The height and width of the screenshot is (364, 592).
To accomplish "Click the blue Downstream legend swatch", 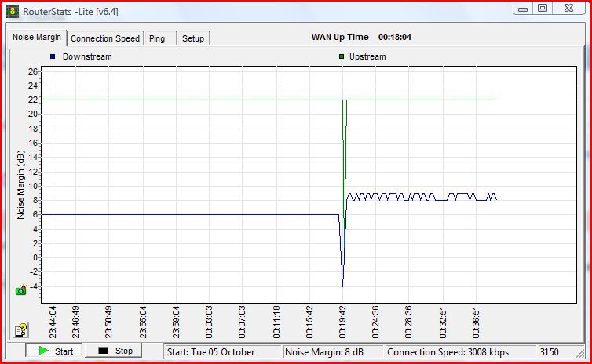I will (53, 56).
